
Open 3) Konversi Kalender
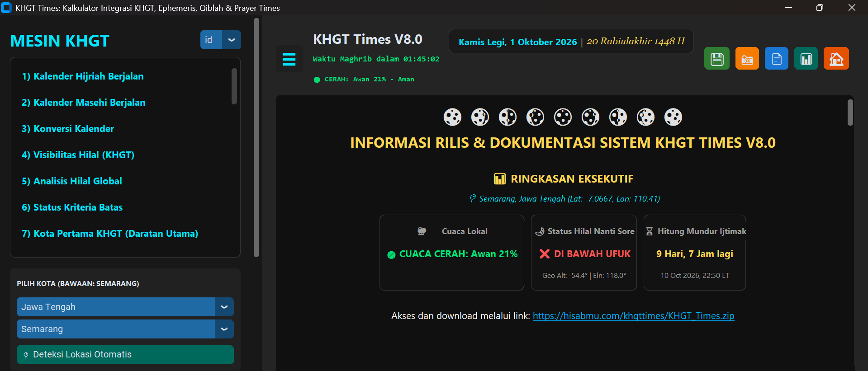tap(68, 129)
